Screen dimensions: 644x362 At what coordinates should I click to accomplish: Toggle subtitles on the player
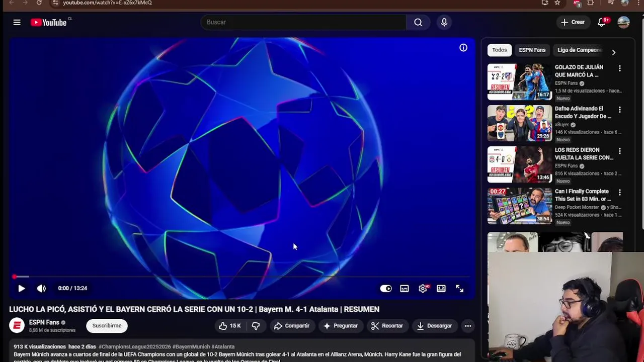405,288
